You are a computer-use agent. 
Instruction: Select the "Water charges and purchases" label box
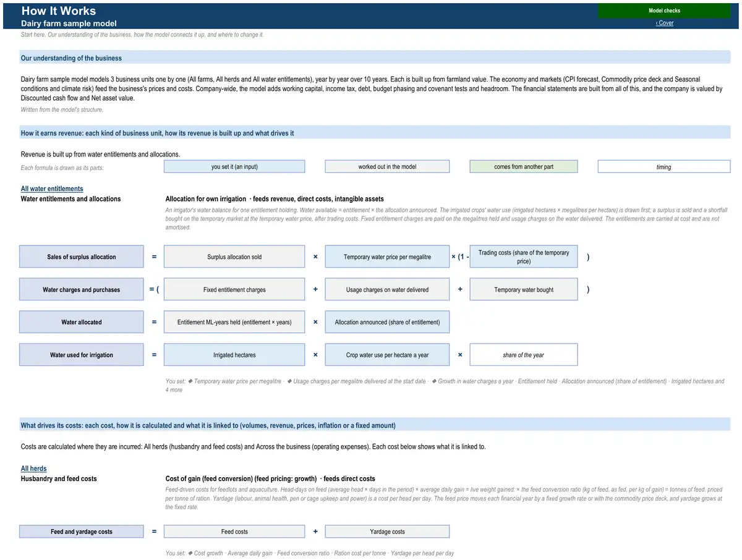(x=82, y=289)
